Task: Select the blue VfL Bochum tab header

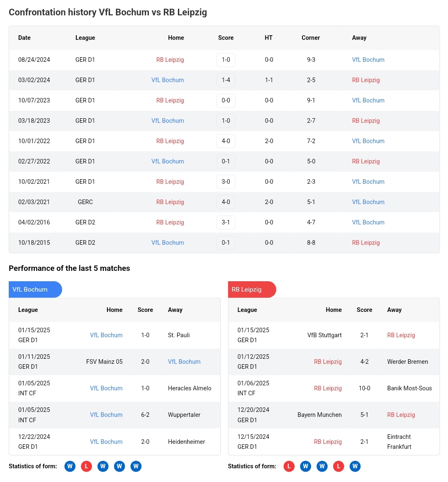Action: [x=35, y=290]
